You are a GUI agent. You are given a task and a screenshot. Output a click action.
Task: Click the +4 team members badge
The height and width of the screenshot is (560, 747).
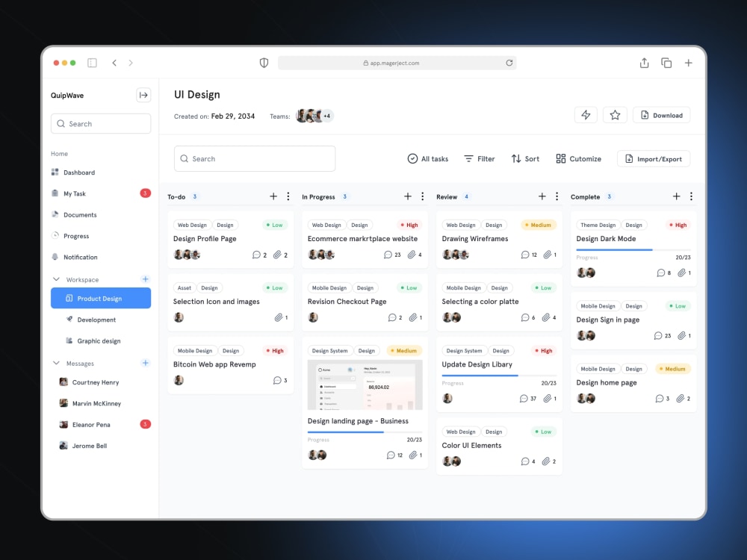click(327, 116)
